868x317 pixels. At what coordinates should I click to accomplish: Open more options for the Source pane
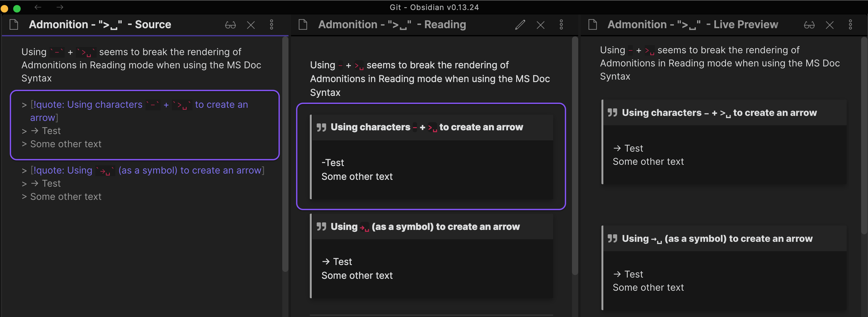click(271, 24)
